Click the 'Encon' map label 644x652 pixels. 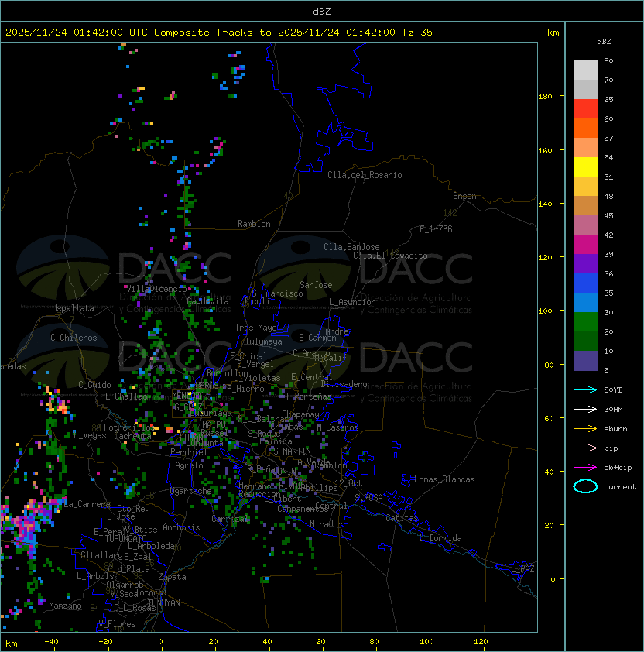[x=464, y=196]
